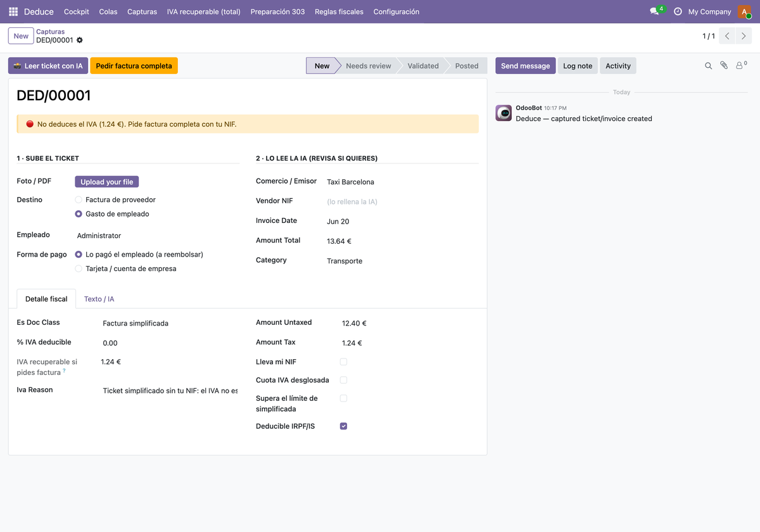Open the Preparación 303 menu
This screenshot has height=532, width=760.
[x=277, y=11]
